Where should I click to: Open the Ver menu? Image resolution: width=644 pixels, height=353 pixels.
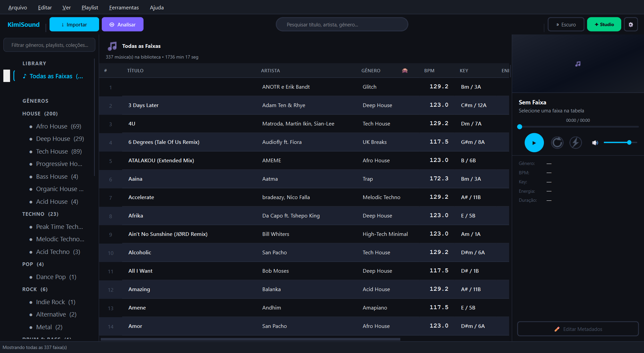(x=67, y=7)
